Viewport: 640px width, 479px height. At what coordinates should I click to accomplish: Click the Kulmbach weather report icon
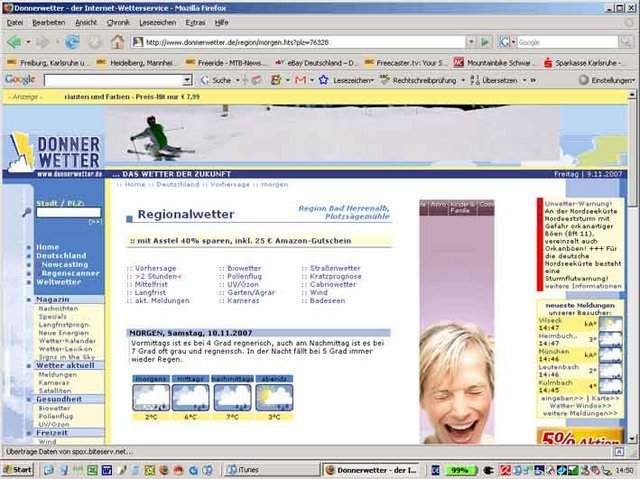611,386
